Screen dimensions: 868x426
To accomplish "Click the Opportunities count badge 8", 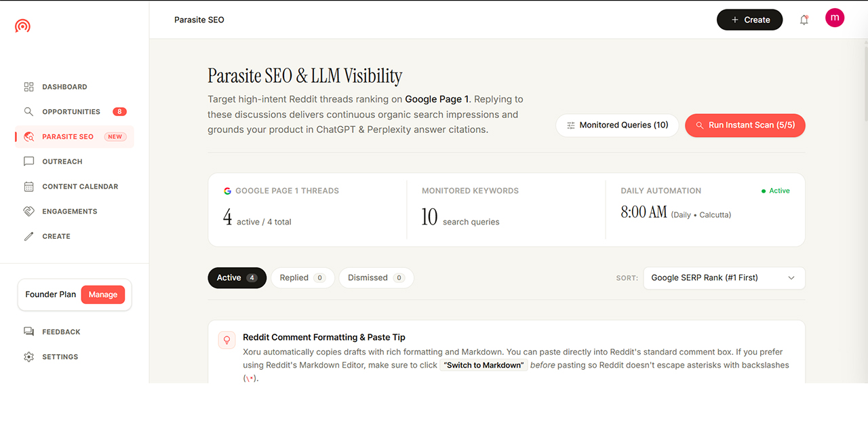I will pos(119,112).
